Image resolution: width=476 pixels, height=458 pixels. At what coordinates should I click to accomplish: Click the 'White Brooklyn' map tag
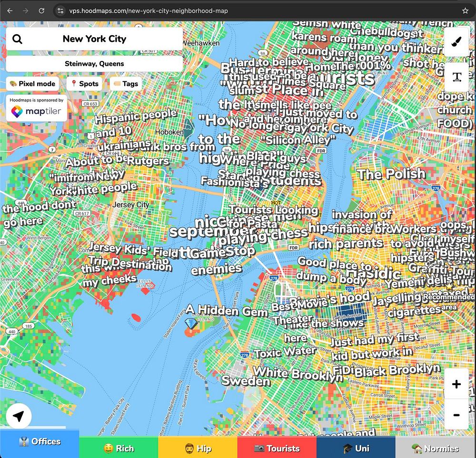pos(298,374)
